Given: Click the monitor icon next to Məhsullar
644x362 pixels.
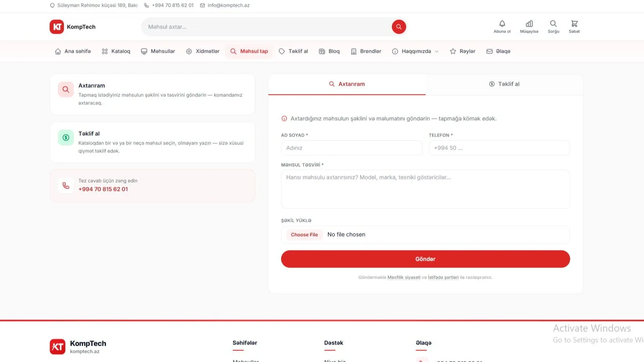Looking at the screenshot, I should (144, 51).
